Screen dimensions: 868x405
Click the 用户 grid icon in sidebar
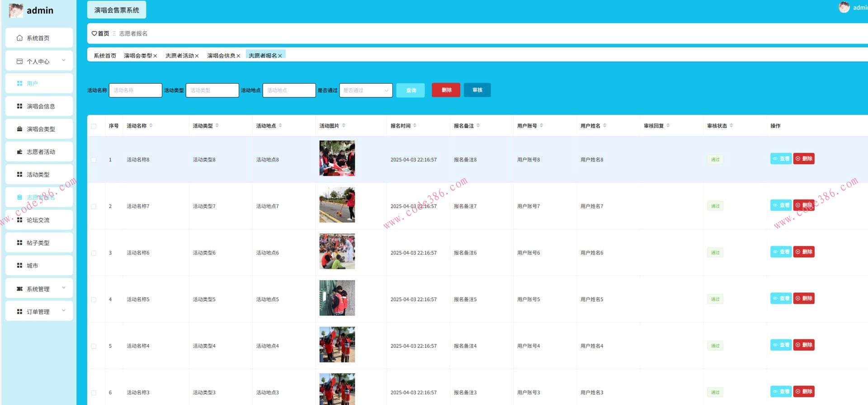tap(19, 84)
